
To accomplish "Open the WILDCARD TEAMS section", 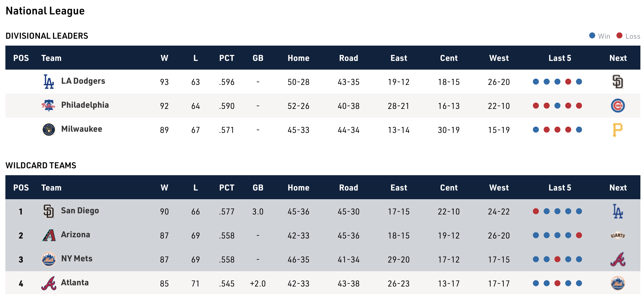I will 41,165.
